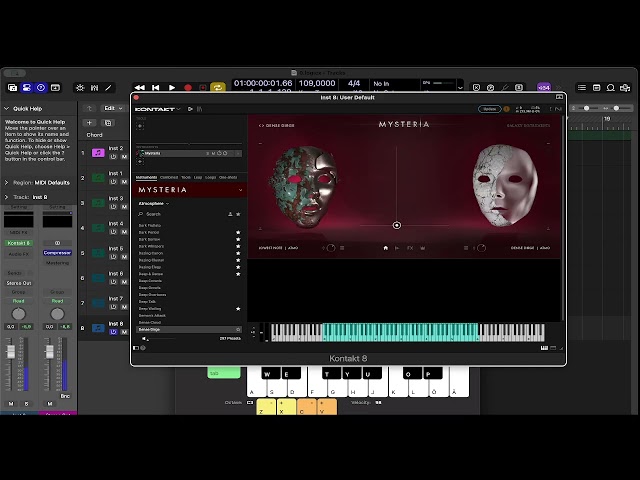Go to beginning with the transport button
Image resolution: width=640 pixels, height=480 pixels.
click(x=156, y=88)
